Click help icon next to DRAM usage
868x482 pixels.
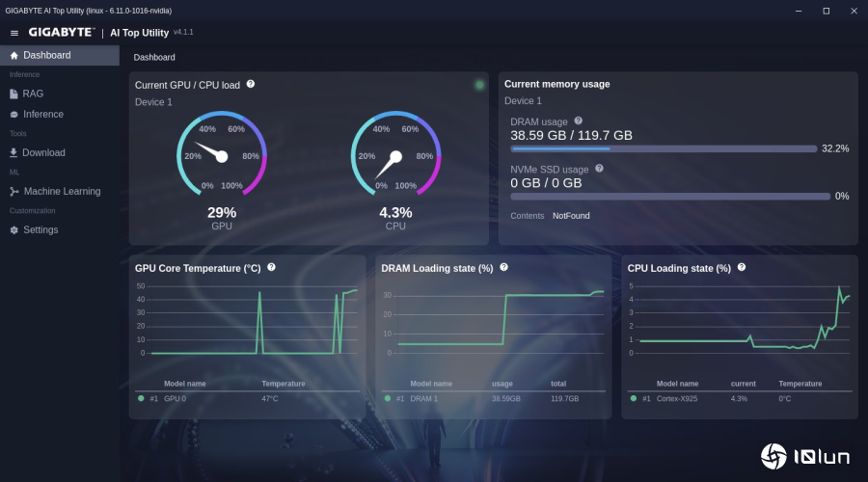point(579,120)
